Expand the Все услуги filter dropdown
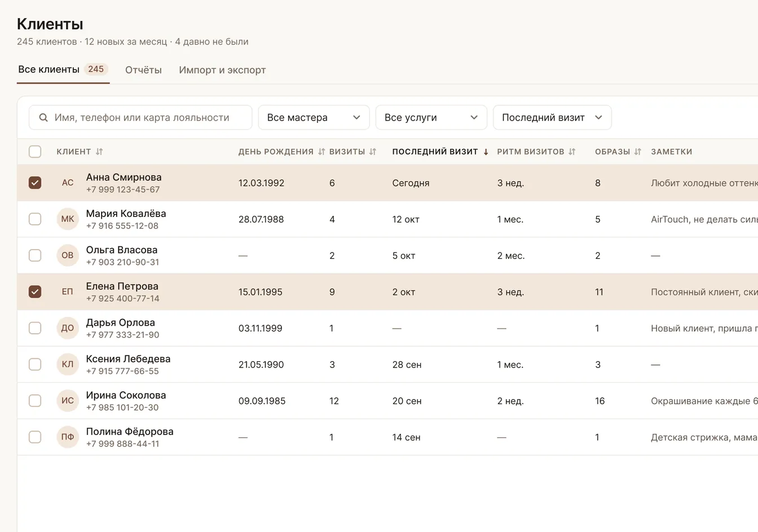This screenshot has width=758, height=532. [431, 118]
